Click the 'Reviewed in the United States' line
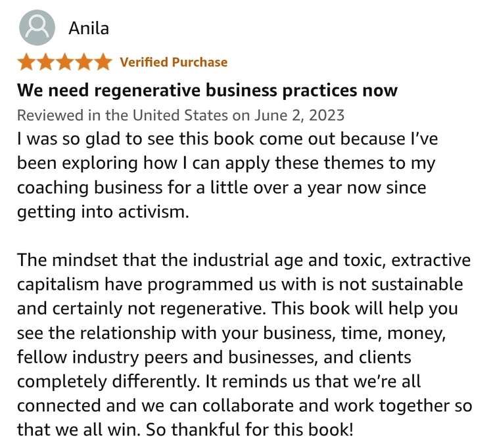493x448 pixels. pos(125,115)
